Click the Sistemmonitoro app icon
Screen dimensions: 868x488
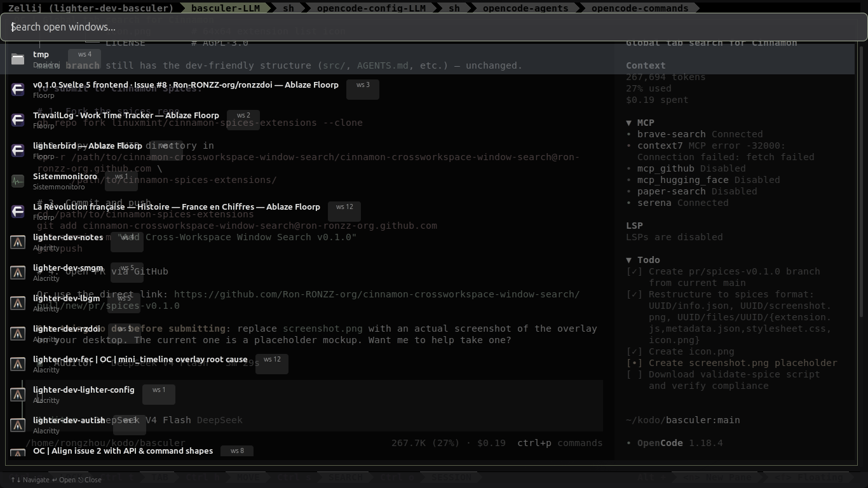[x=18, y=181]
